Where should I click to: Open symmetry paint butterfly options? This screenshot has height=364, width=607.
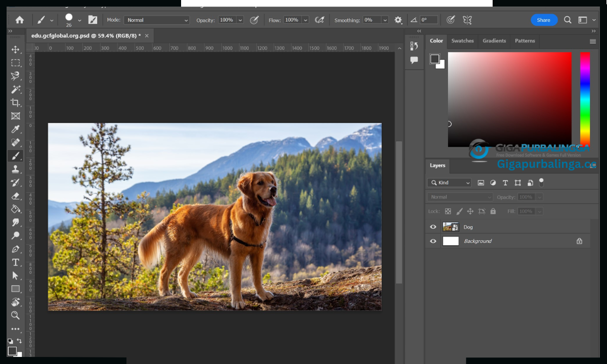[467, 20]
